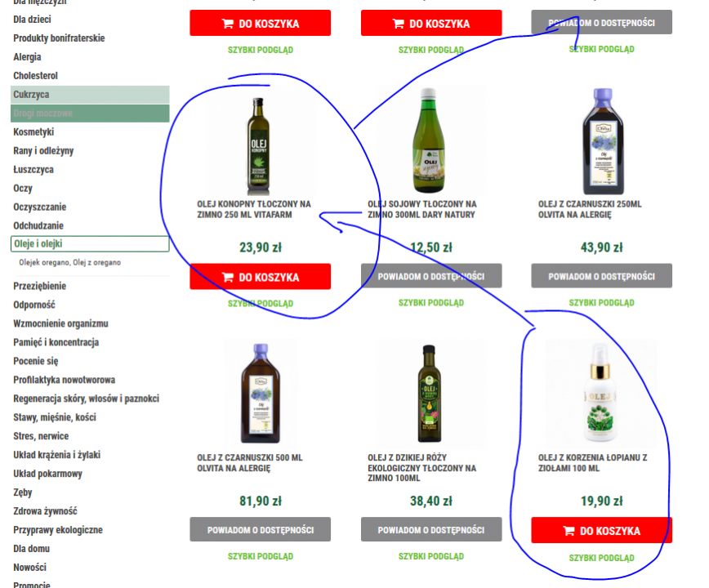Image resolution: width=709 pixels, height=588 pixels.
Task: Open Olej z czarnuszki 500 ml bottle image
Action: (261, 393)
